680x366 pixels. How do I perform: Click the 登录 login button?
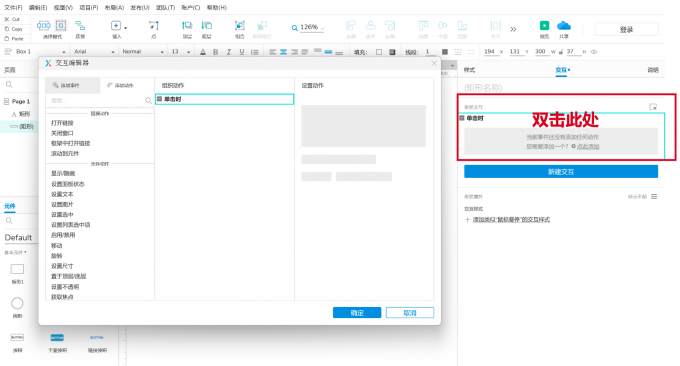tap(626, 29)
